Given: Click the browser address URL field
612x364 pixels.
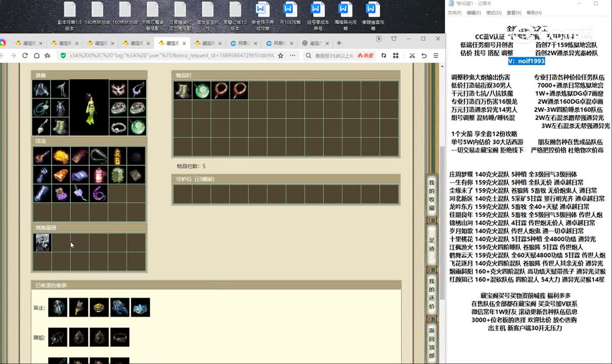Looking at the screenshot, I should 172,56.
